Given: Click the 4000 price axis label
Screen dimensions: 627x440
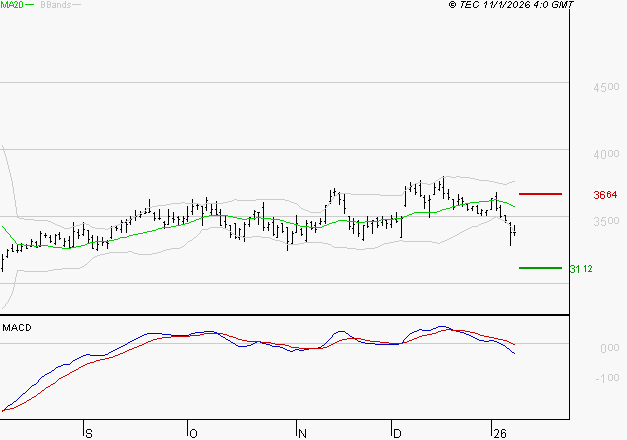Looking at the screenshot, I should pyautogui.click(x=606, y=154).
